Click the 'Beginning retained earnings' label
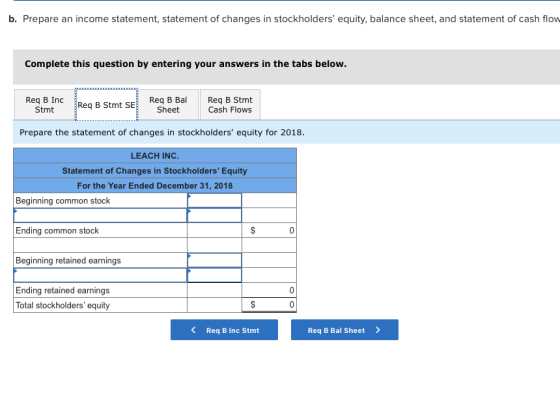The width and height of the screenshot is (560, 413). (x=68, y=260)
